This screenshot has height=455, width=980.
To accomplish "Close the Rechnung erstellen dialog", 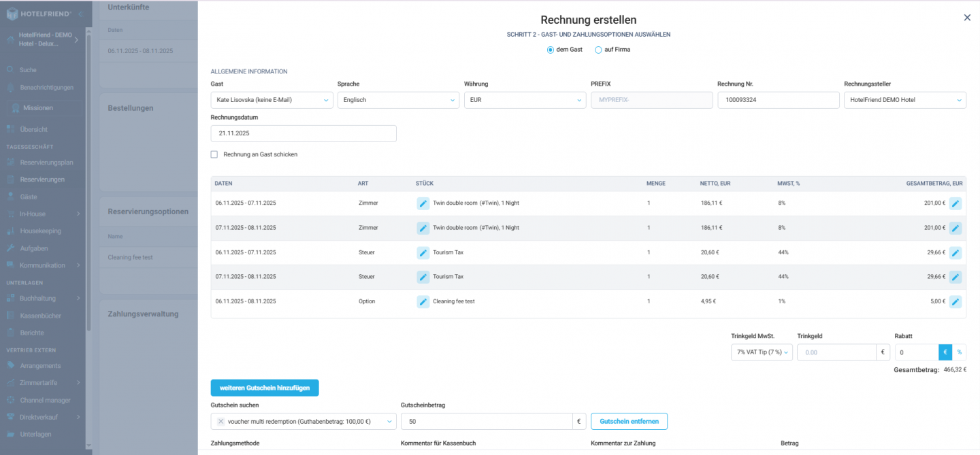I will 967,18.
